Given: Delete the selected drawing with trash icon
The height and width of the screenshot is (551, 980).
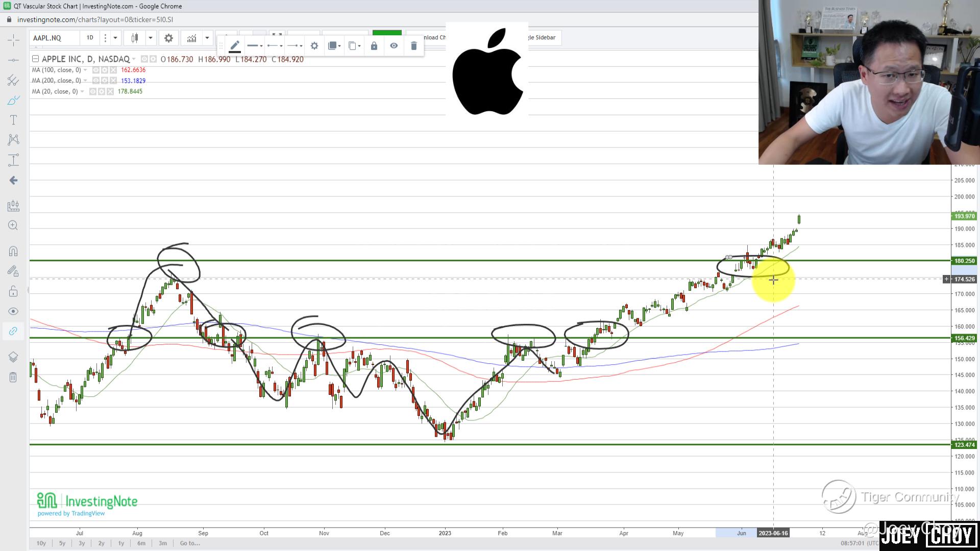Looking at the screenshot, I should [x=414, y=46].
